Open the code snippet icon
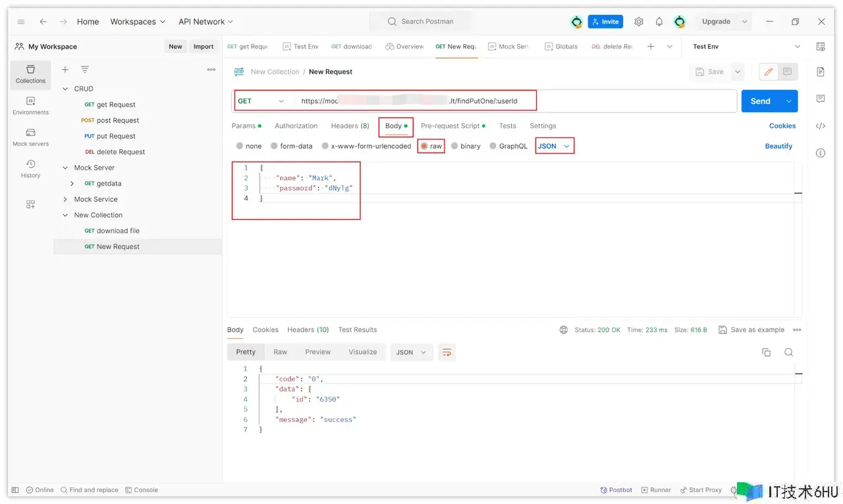843x504 pixels. click(821, 126)
